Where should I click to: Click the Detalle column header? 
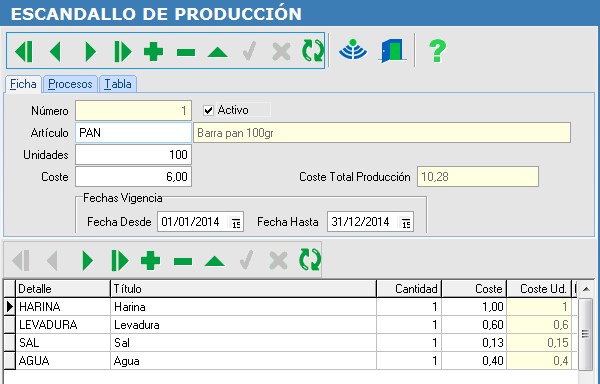point(63,289)
